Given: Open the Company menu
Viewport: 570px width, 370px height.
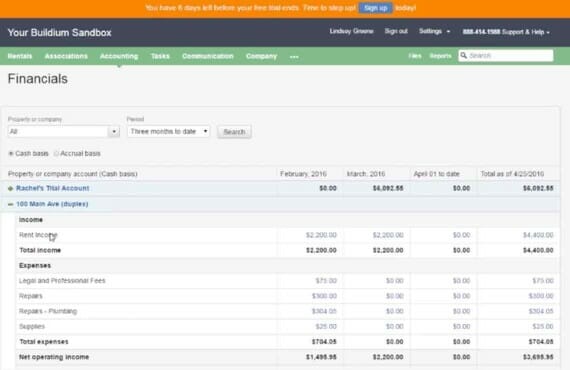Looking at the screenshot, I should (261, 56).
